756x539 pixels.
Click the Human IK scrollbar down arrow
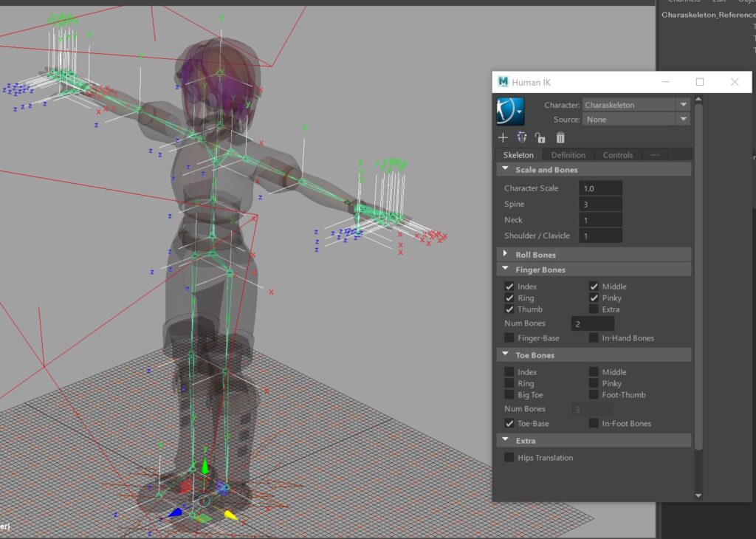click(698, 495)
